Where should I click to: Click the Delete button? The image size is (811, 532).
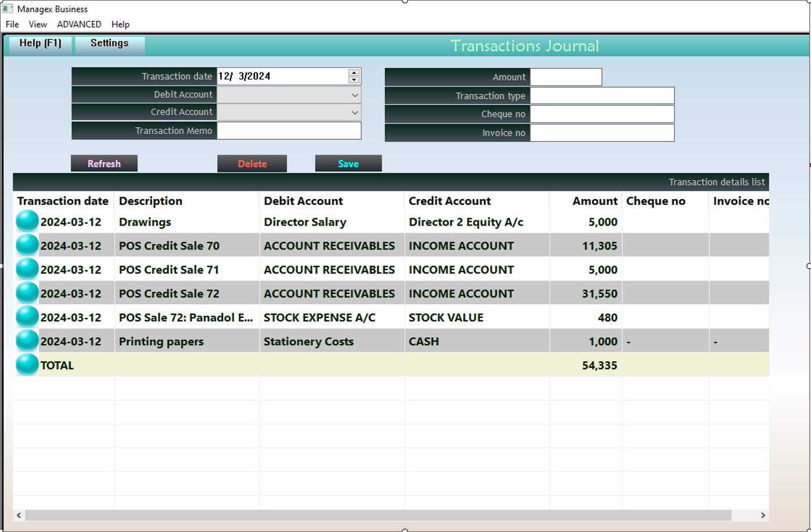click(x=251, y=163)
